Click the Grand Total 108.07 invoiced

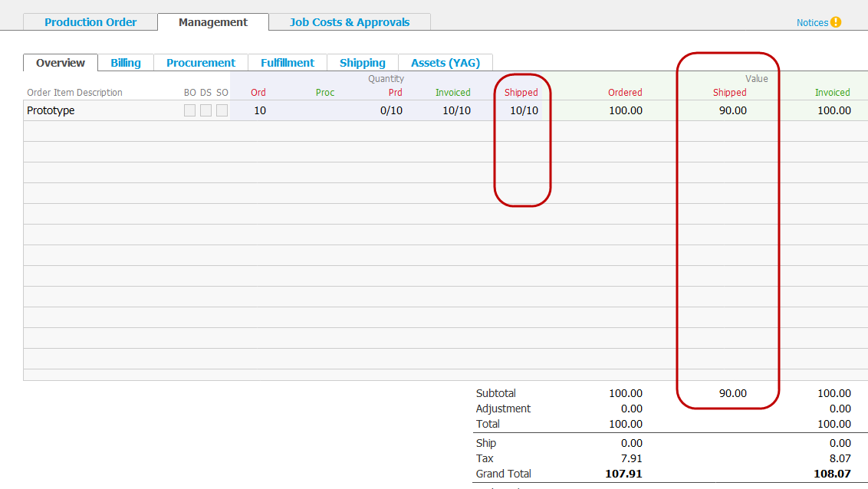pos(832,474)
